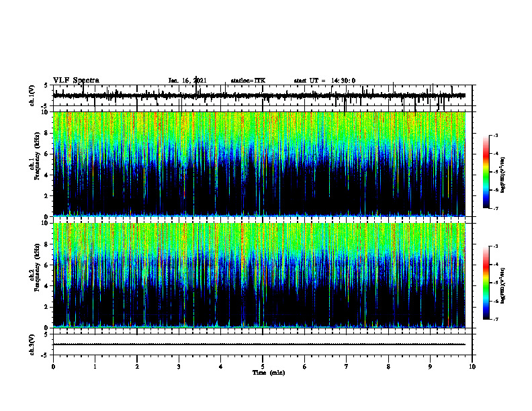Click the "1" minute tick label
The width and height of the screenshot is (532, 411).
tap(95, 367)
